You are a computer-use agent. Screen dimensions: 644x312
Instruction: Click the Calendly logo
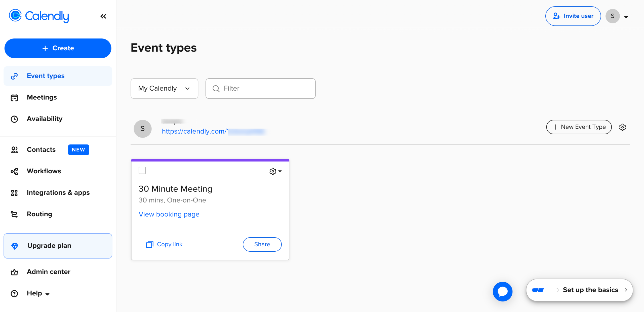[x=39, y=16]
